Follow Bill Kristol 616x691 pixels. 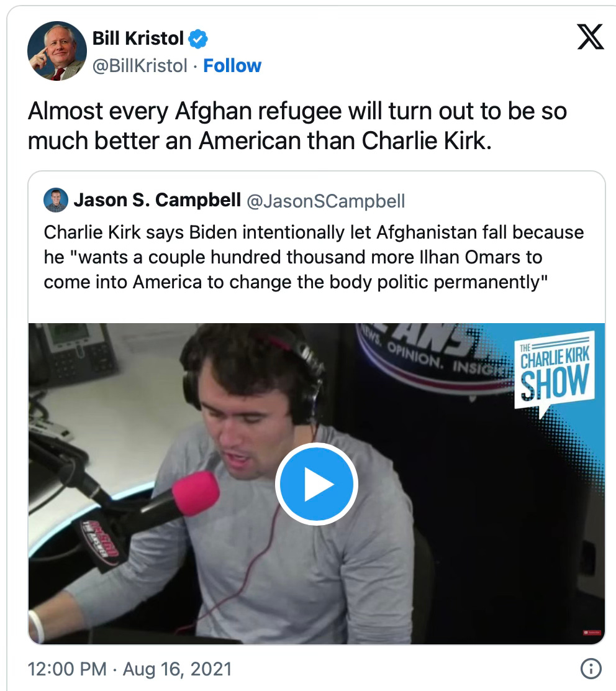click(232, 66)
